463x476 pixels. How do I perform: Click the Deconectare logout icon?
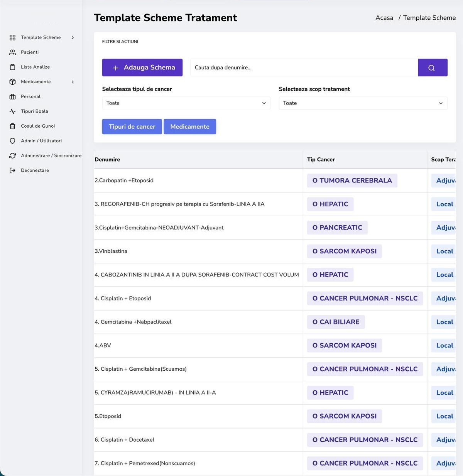[12, 170]
